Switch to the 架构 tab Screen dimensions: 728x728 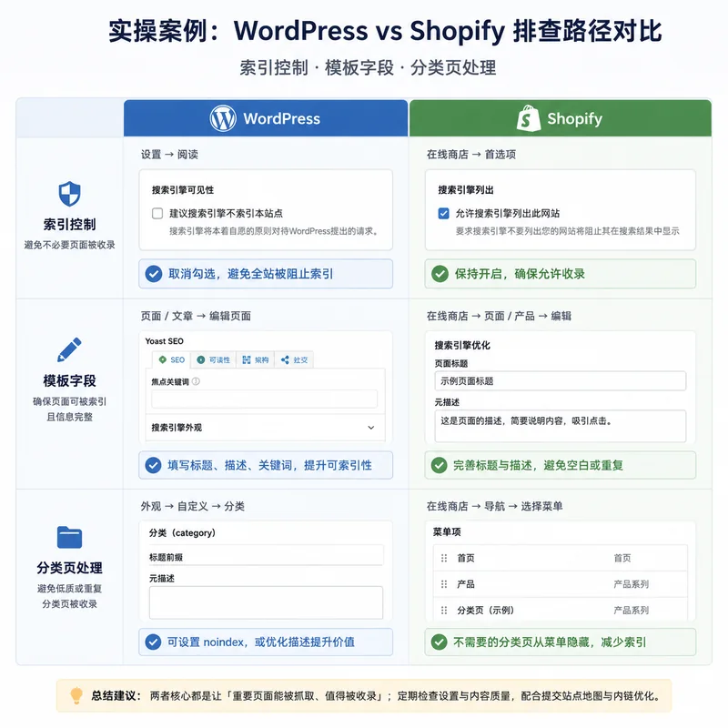pyautogui.click(x=256, y=359)
